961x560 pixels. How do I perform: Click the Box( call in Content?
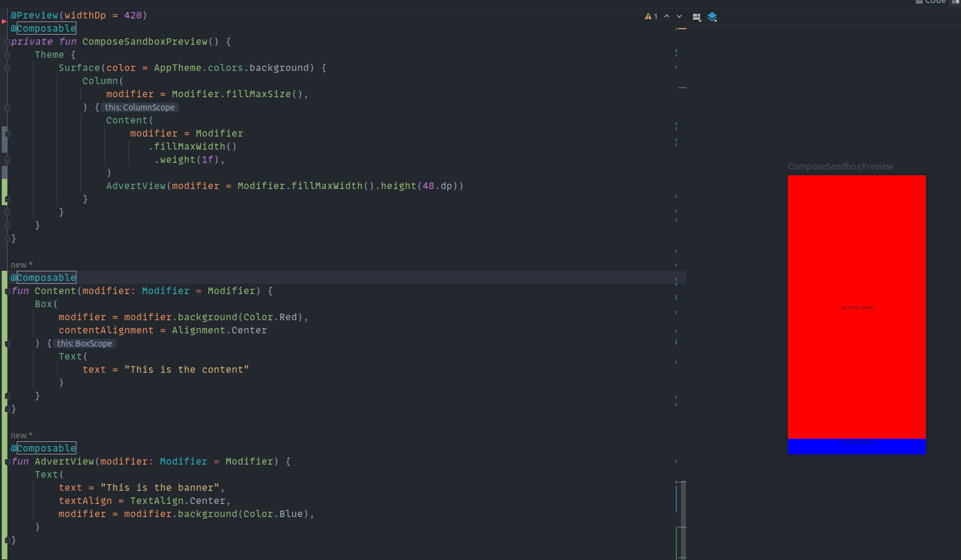point(46,304)
